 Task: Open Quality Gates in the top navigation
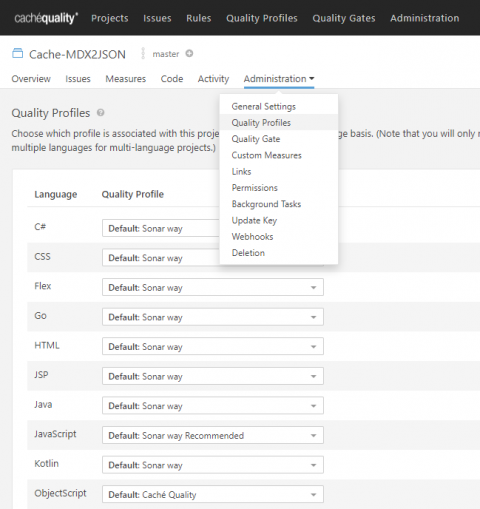coord(344,18)
